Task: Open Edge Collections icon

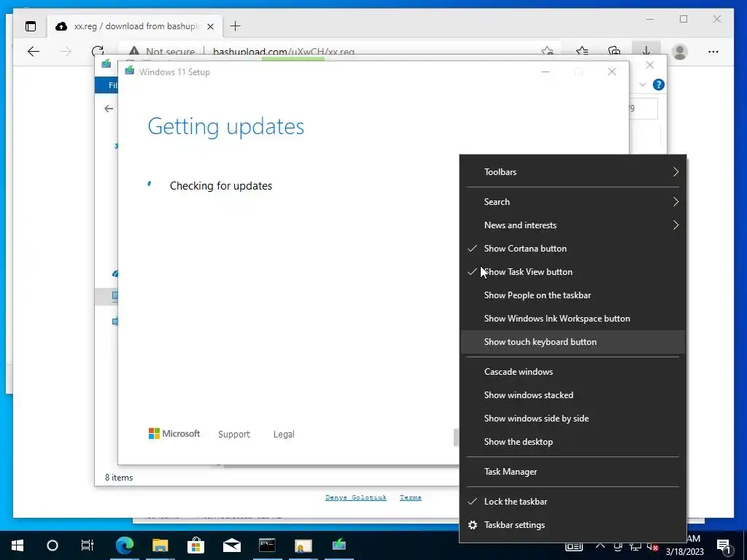Action: click(614, 52)
